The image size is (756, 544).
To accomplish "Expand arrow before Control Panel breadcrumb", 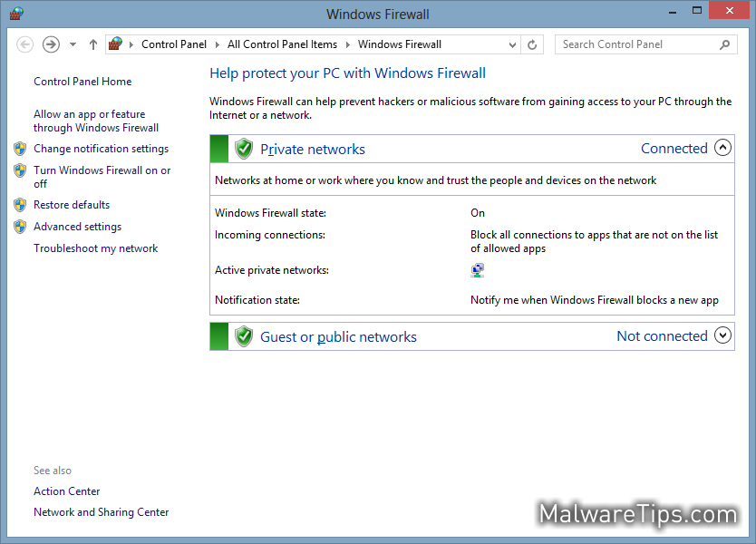I will 131,44.
